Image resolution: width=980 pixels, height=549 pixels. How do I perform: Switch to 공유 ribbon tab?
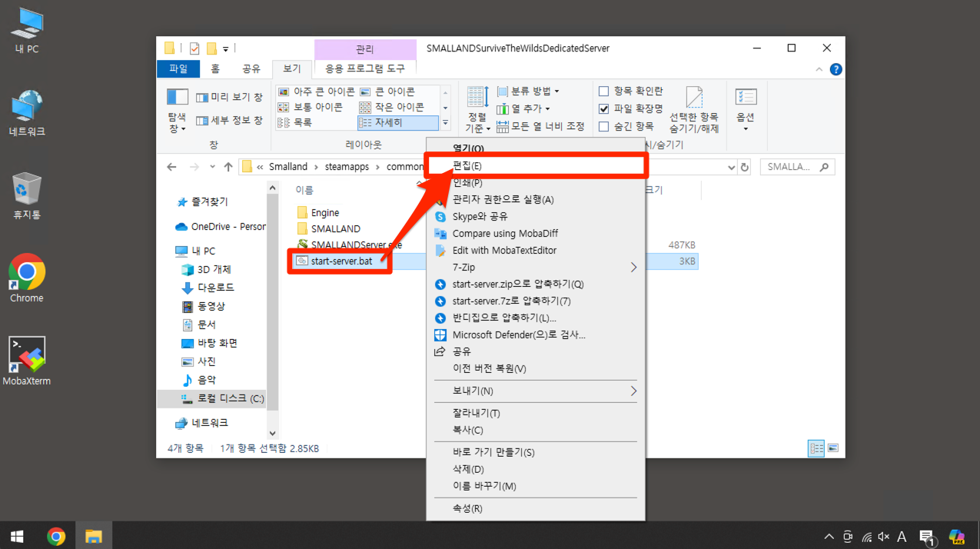[251, 69]
